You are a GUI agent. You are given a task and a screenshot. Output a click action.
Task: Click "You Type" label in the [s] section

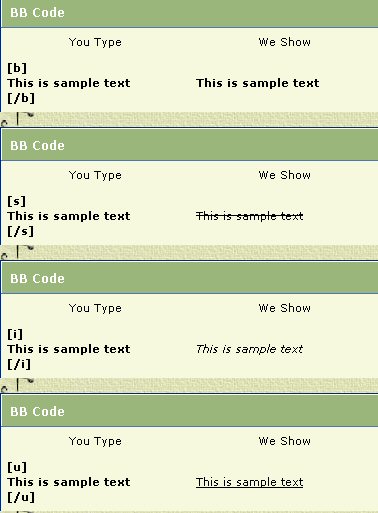[95, 176]
